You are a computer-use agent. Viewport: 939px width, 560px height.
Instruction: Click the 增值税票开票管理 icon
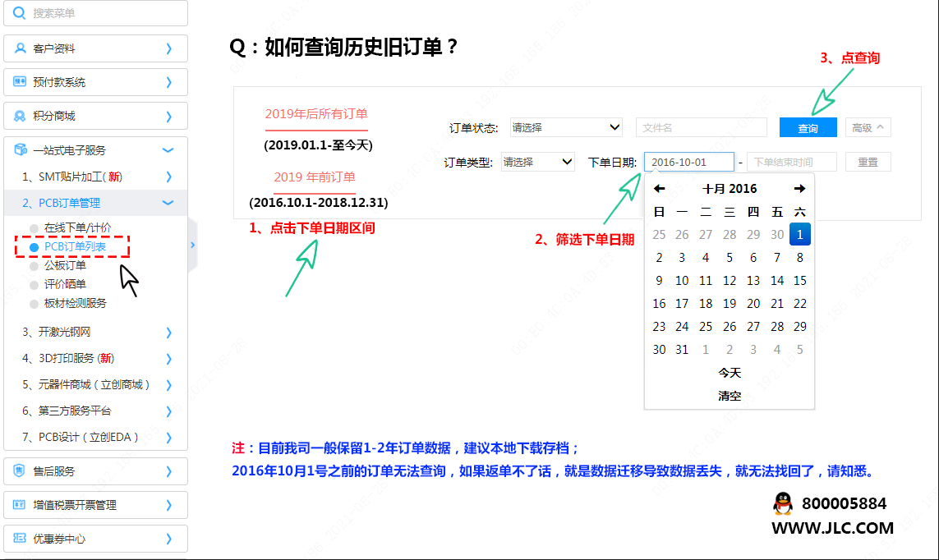(x=20, y=505)
